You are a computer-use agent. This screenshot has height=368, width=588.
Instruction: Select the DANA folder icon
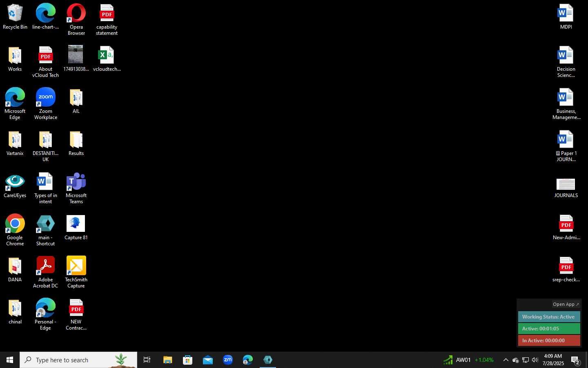tap(15, 270)
